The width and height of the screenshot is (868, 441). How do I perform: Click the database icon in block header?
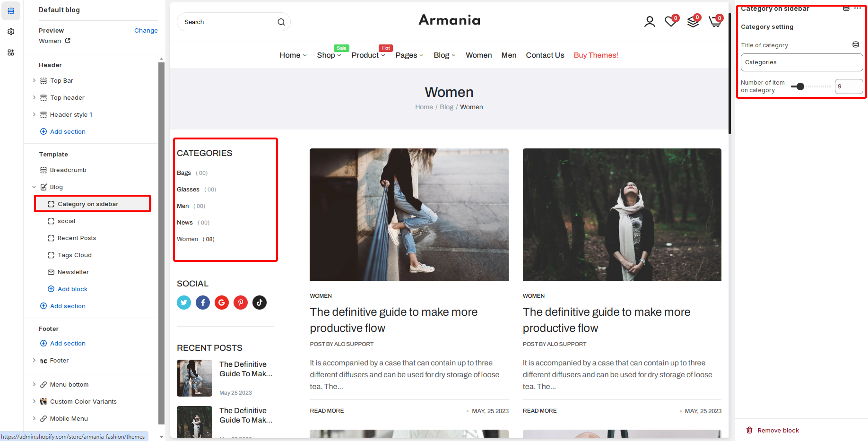(846, 9)
